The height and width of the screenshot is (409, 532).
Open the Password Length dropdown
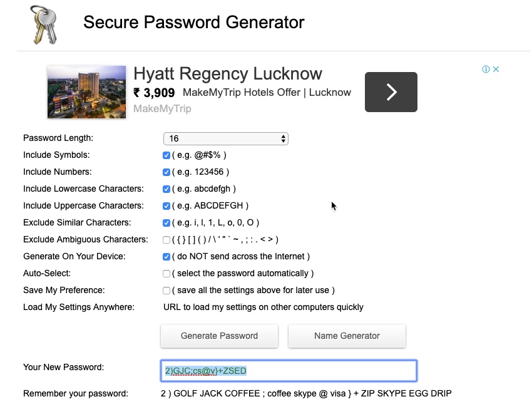click(225, 138)
